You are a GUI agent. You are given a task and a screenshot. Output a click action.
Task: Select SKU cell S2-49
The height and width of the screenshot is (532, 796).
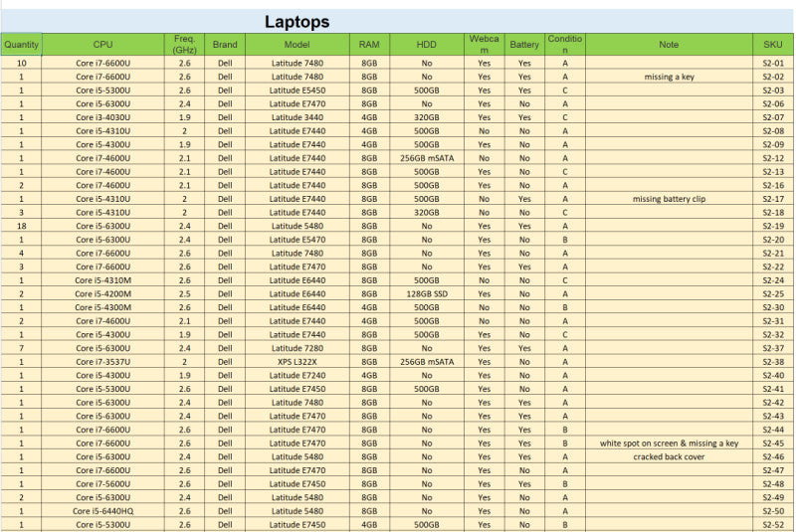[773, 497]
